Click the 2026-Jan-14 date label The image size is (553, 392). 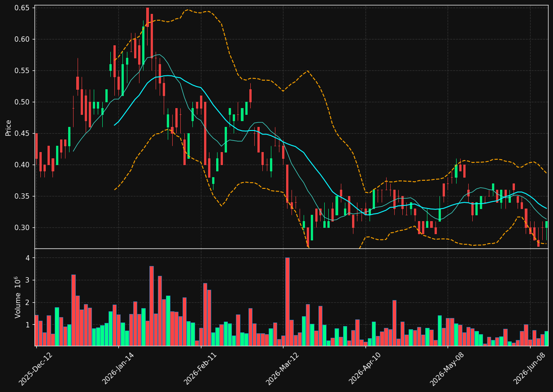pyautogui.click(x=118, y=369)
